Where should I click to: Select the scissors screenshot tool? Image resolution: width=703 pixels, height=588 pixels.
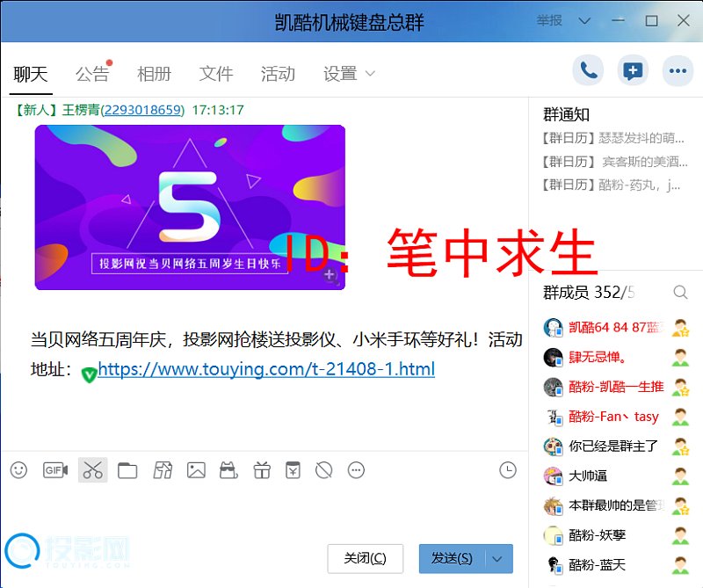tap(92, 470)
